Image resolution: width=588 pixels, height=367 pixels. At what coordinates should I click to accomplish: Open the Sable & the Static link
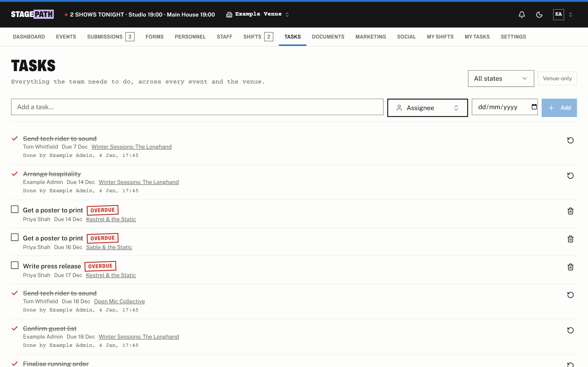click(x=109, y=247)
